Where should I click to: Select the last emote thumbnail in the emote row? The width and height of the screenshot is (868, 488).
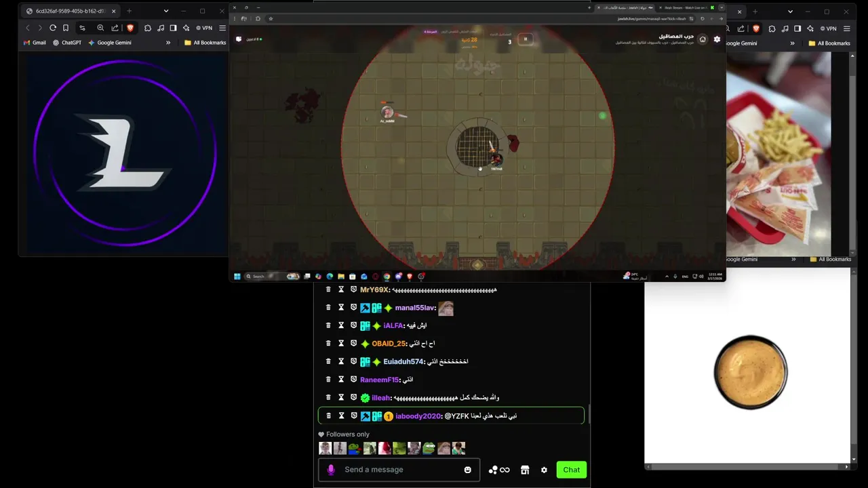coord(458,448)
